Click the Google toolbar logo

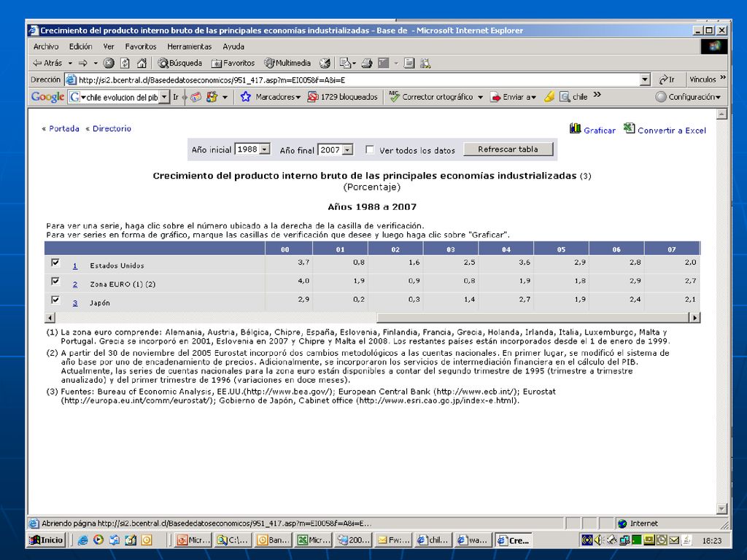click(x=47, y=97)
